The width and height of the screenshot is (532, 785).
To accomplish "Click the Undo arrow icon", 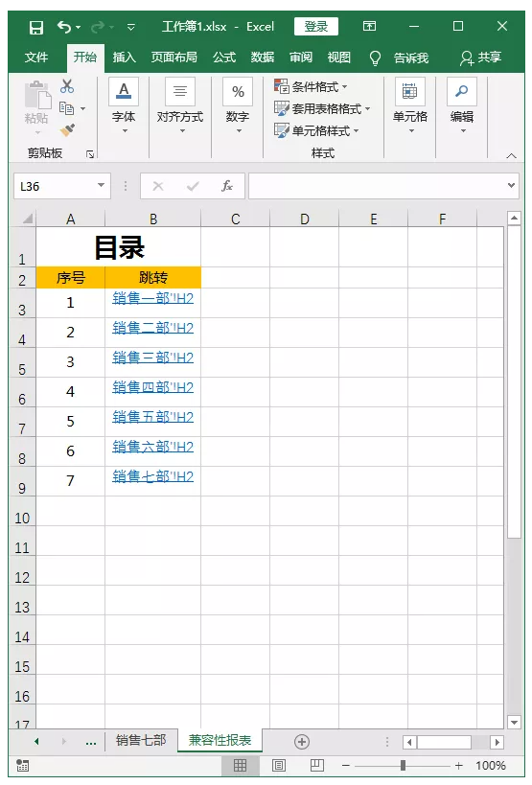I will (x=64, y=27).
